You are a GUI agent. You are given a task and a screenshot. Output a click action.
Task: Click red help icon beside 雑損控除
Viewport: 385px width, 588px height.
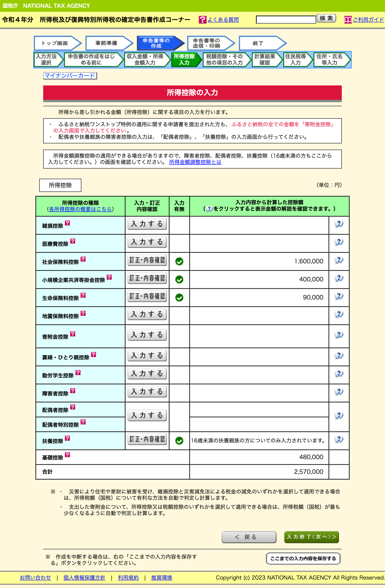point(67,223)
